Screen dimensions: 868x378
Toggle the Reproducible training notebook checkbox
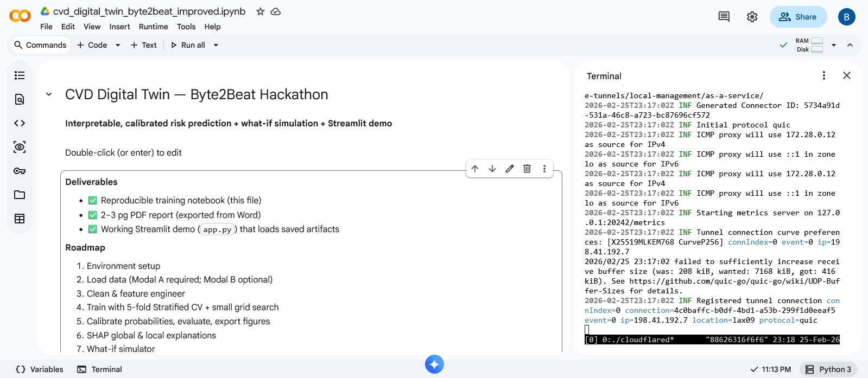93,200
